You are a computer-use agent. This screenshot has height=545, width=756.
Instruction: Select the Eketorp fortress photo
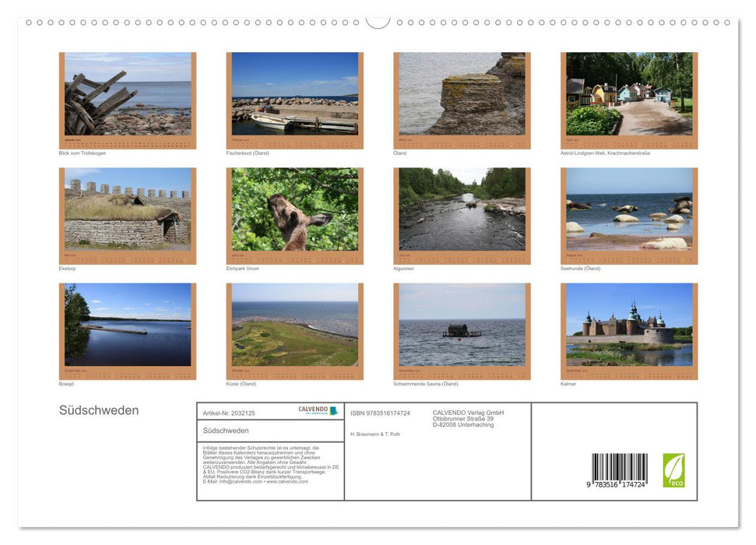[127, 210]
